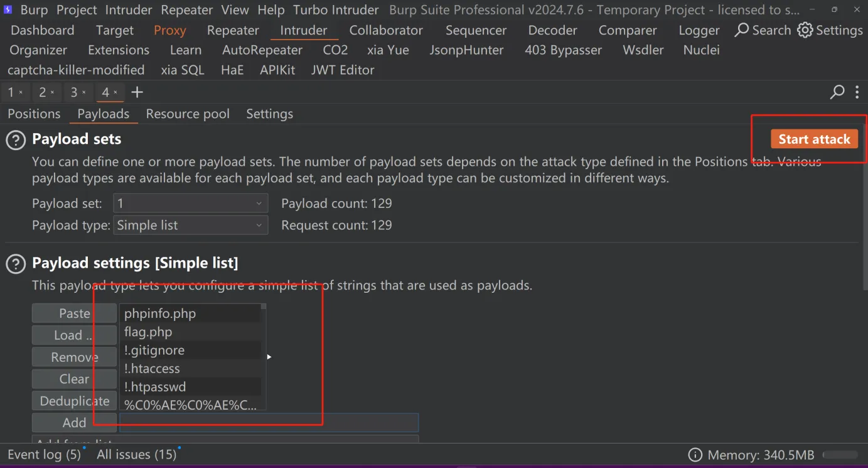Switch to the Comparer tab
The image size is (868, 468).
coord(628,30)
